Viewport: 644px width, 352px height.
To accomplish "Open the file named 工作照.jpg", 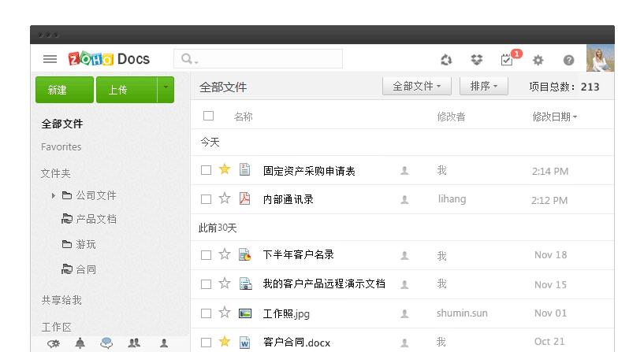I will tap(286, 314).
